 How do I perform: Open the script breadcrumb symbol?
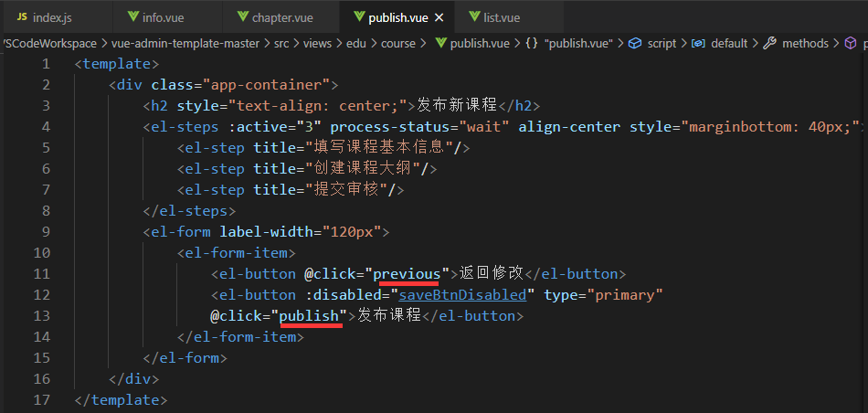click(662, 43)
